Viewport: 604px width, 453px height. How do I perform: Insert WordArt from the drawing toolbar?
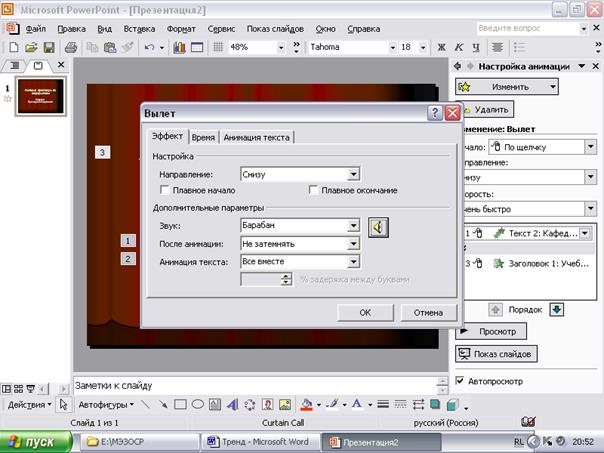coord(232,404)
